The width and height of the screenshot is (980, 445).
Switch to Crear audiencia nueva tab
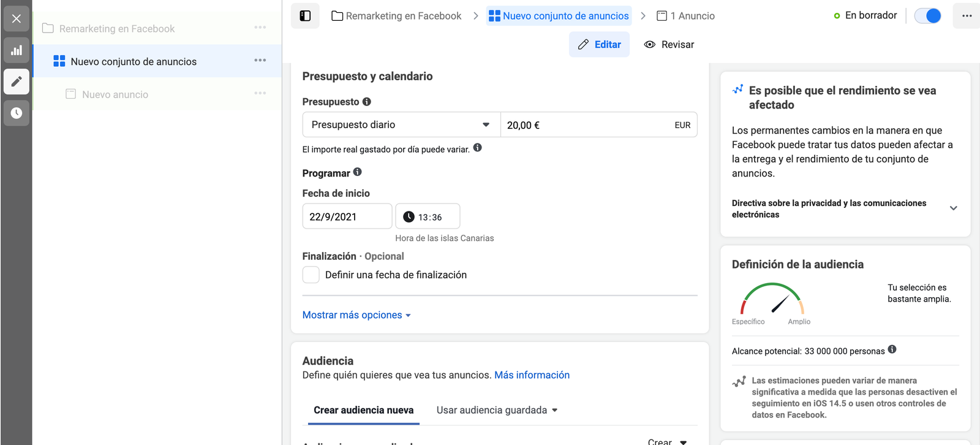pos(363,410)
